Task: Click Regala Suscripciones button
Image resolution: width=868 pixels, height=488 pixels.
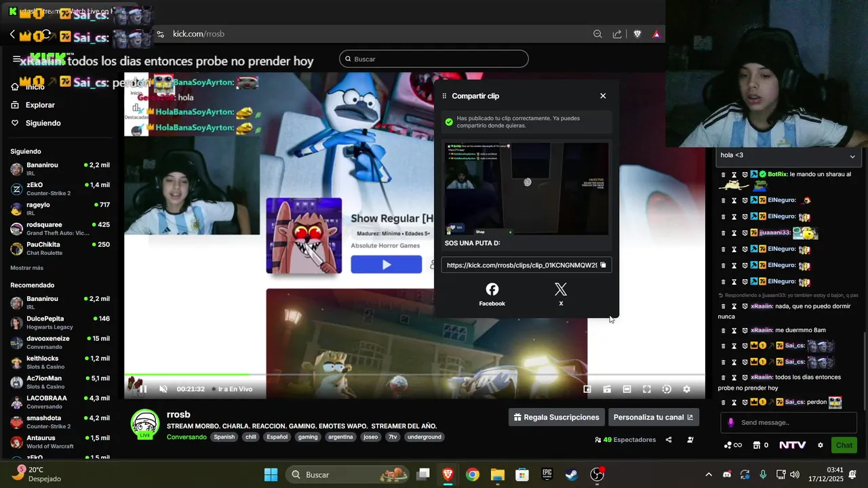Action: point(556,417)
